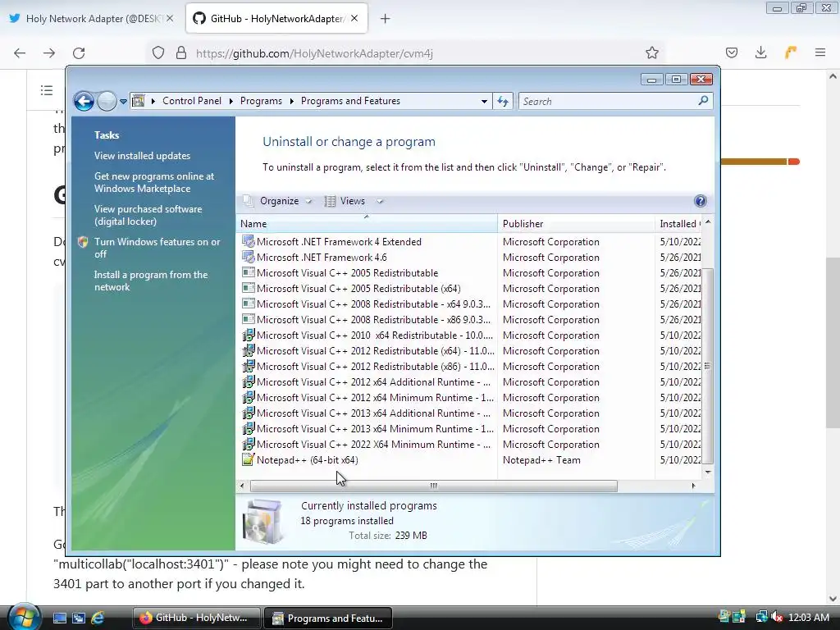The image size is (840, 630).
Task: Click Internet Explorer quick launch icon
Action: tap(98, 618)
